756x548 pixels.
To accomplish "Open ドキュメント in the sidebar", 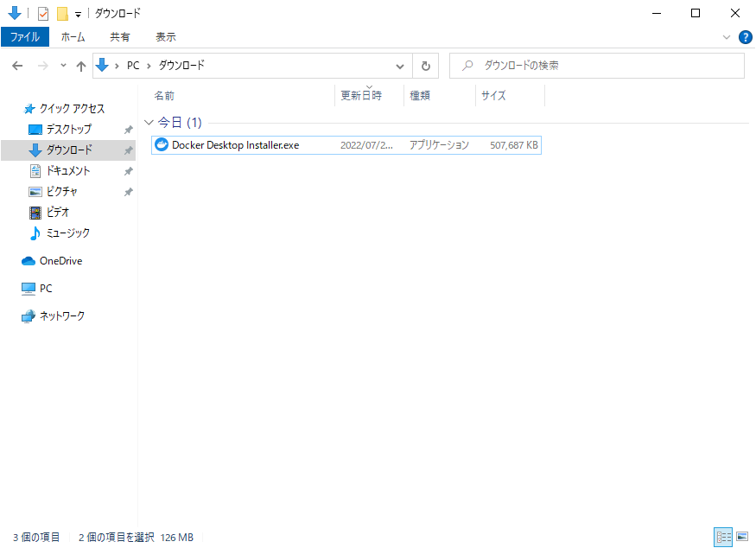I will pyautogui.click(x=68, y=171).
